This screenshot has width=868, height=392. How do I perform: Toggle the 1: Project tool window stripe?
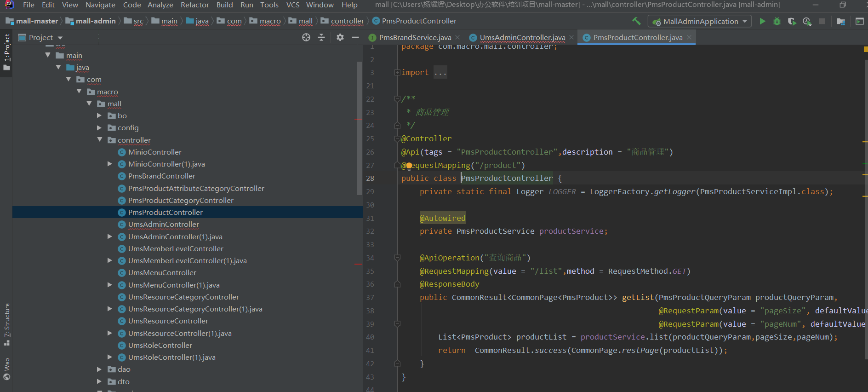[6, 52]
